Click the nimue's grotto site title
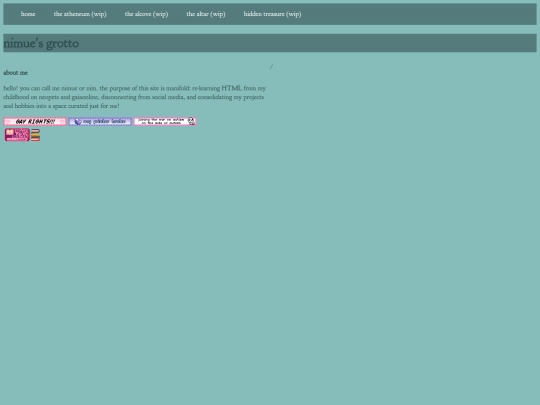 pos(41,43)
